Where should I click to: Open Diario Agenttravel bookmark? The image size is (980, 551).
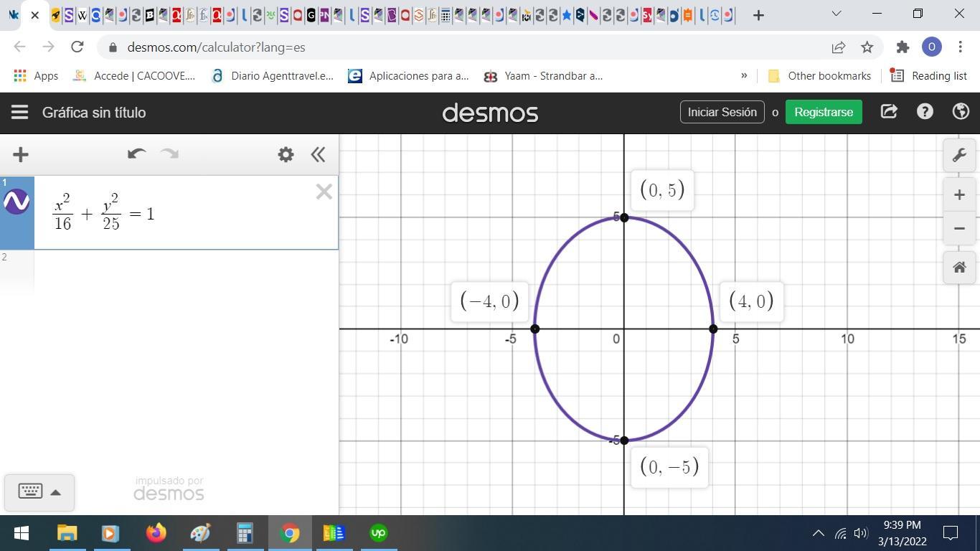[273, 75]
